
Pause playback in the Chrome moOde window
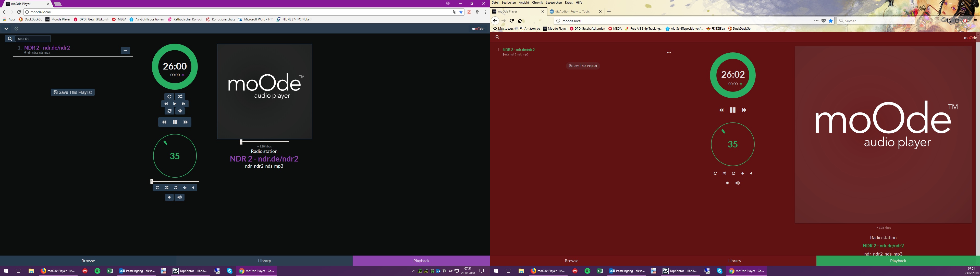click(175, 122)
